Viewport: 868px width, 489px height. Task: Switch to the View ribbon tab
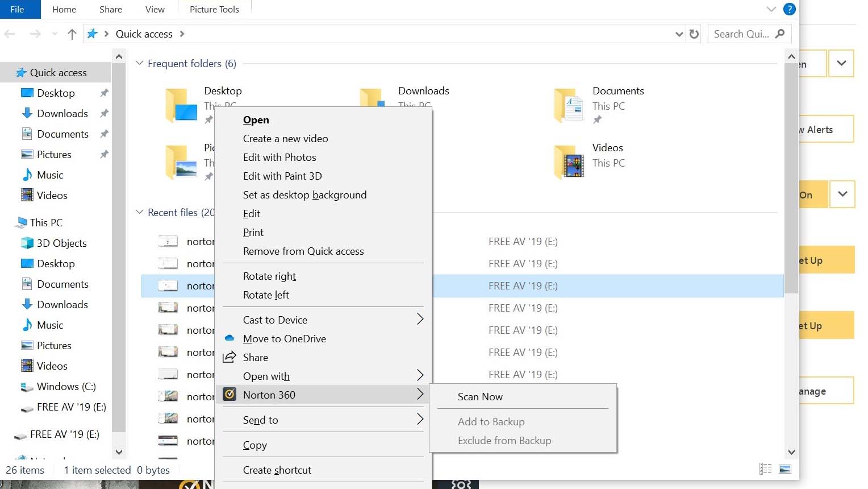click(x=155, y=9)
